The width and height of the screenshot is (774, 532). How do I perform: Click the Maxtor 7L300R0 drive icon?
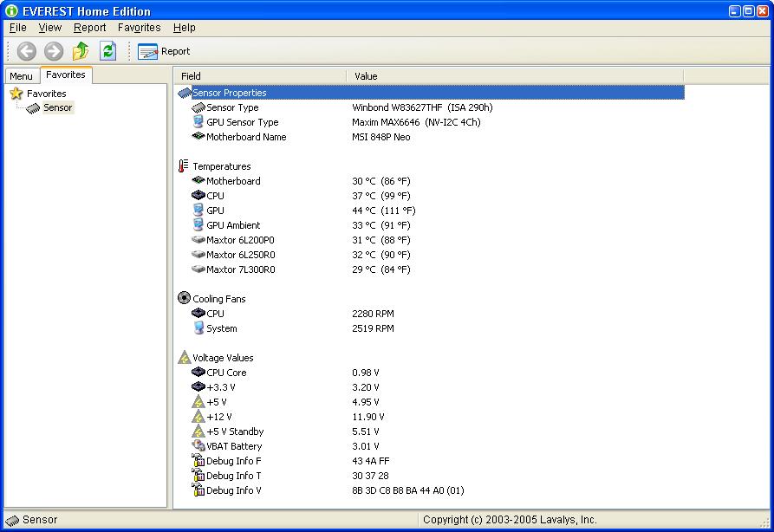click(x=198, y=269)
